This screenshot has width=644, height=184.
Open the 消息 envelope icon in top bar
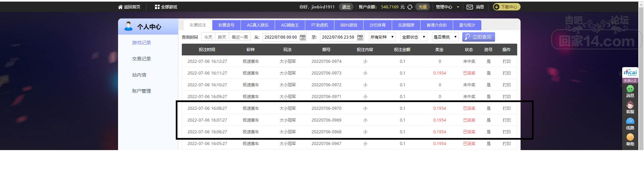pyautogui.click(x=470, y=7)
